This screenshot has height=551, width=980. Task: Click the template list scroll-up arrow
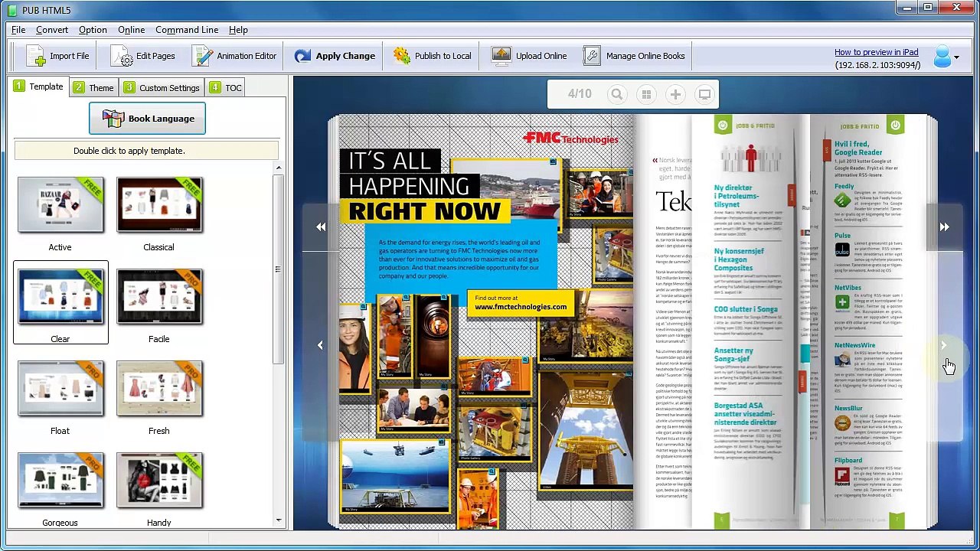[278, 168]
